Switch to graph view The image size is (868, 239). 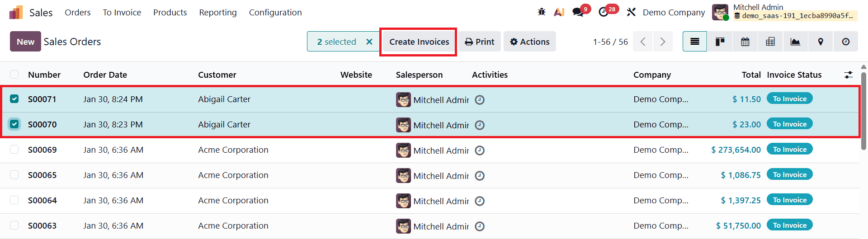click(795, 42)
